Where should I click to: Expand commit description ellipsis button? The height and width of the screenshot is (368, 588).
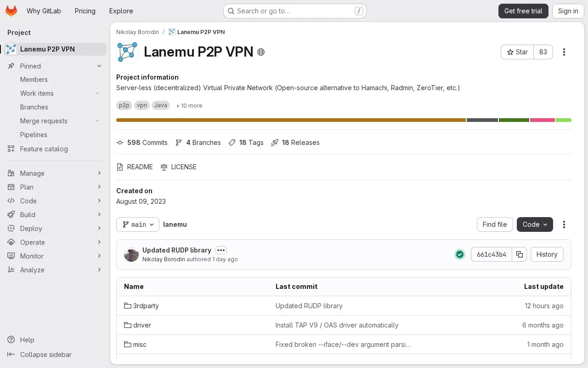coord(221,250)
